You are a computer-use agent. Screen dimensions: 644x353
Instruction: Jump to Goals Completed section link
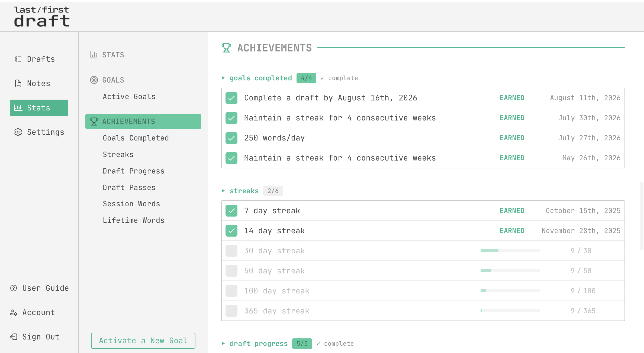(x=136, y=138)
